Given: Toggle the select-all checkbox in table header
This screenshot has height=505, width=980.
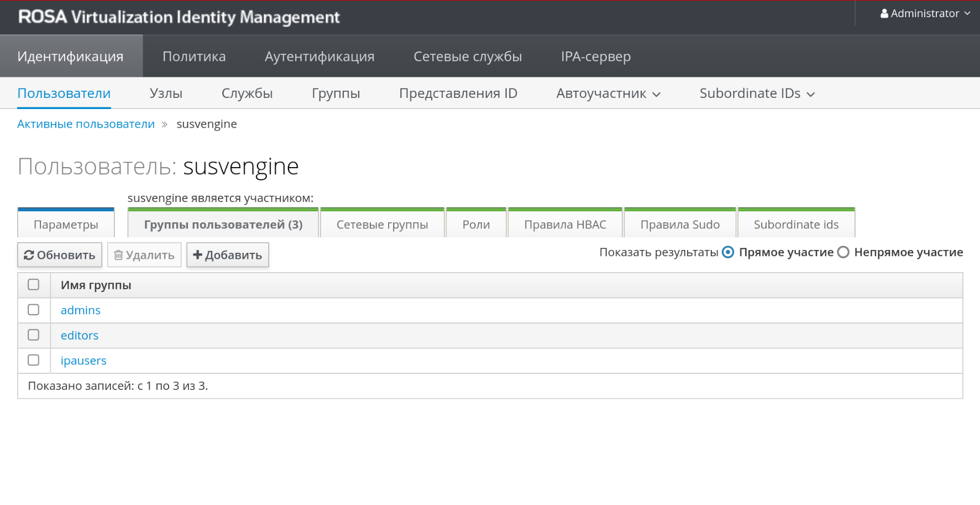Looking at the screenshot, I should click(34, 285).
